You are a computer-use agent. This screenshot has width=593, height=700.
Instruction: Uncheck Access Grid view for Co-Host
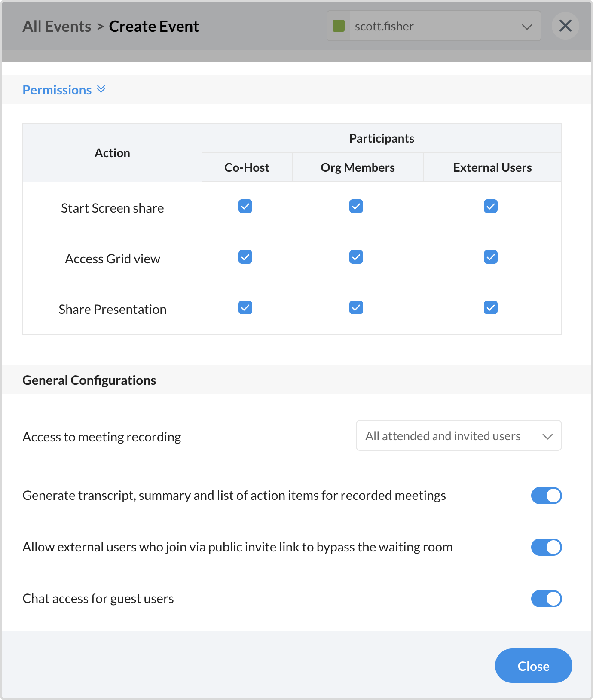tap(245, 257)
